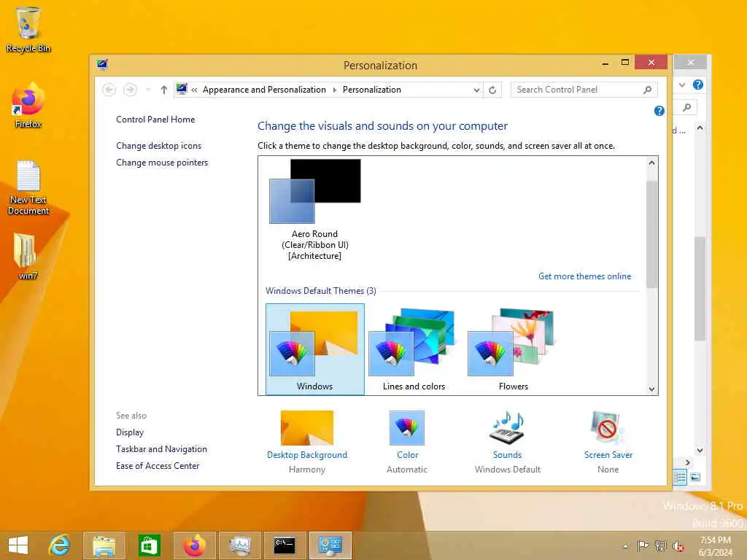Switch to details view in background window

(679, 477)
